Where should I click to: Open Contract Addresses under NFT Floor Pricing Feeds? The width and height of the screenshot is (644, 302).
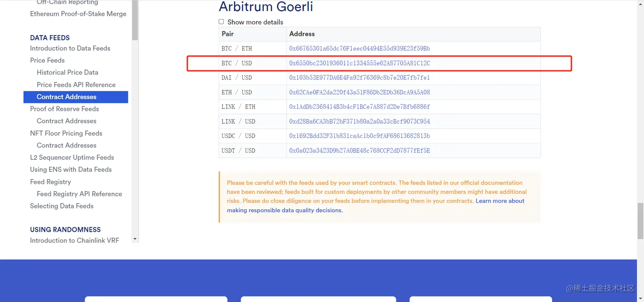coord(66,145)
